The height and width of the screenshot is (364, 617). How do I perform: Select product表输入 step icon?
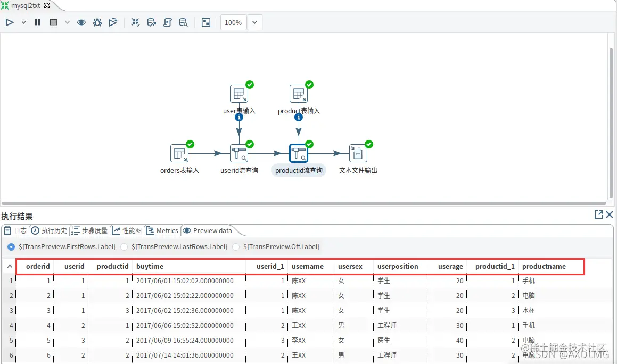coord(299,94)
